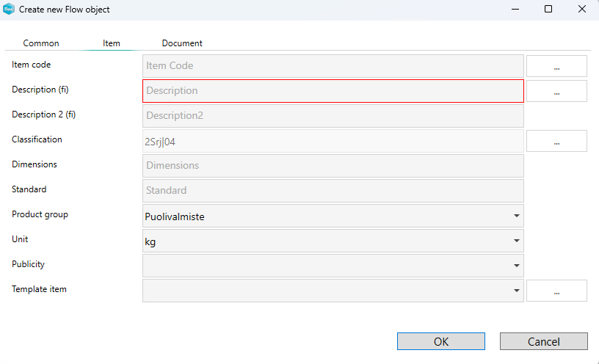Click the Flow app icon in title bar

point(9,10)
